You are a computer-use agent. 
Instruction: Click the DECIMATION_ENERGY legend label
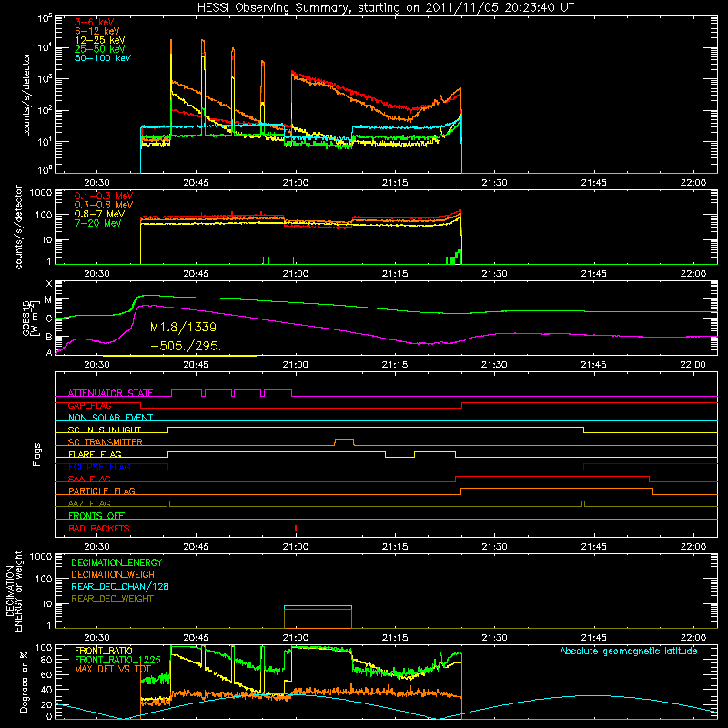116,562
